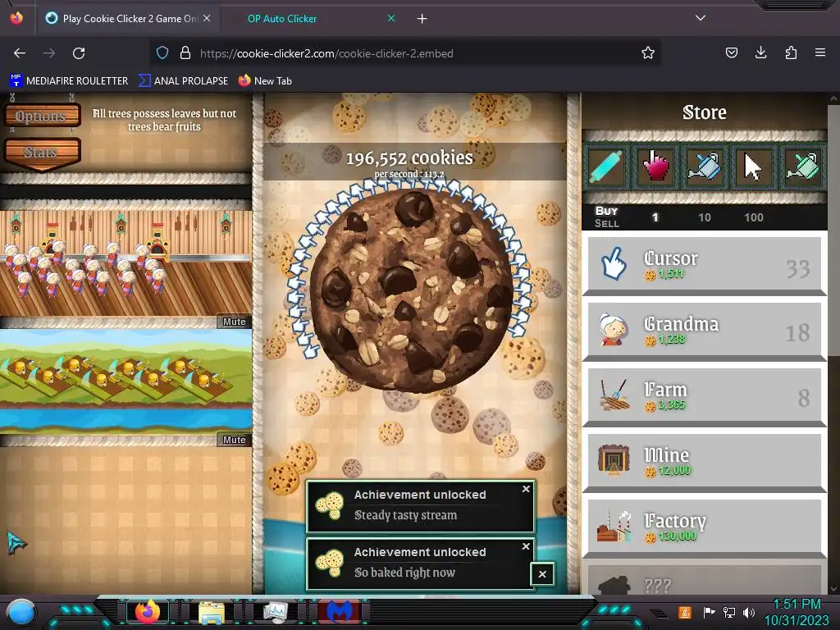Buy the red pointing hand upgrade
840x630 pixels.
click(x=655, y=167)
